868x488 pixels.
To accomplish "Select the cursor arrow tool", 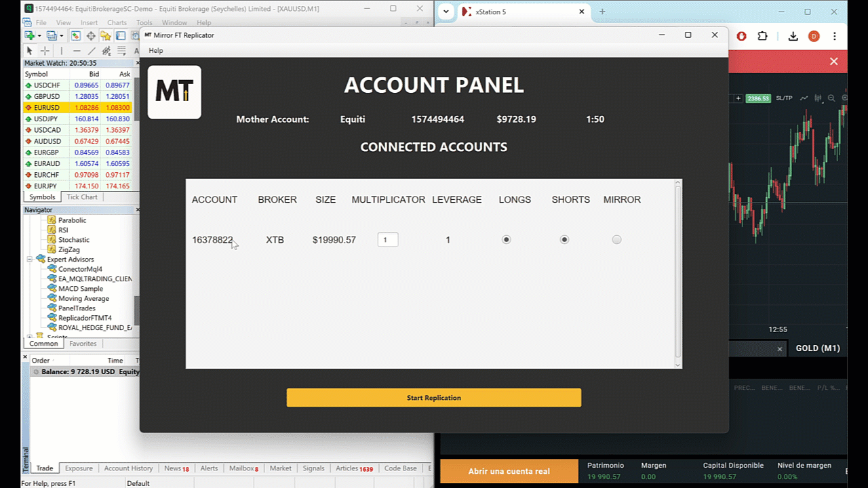I will pyautogui.click(x=29, y=51).
